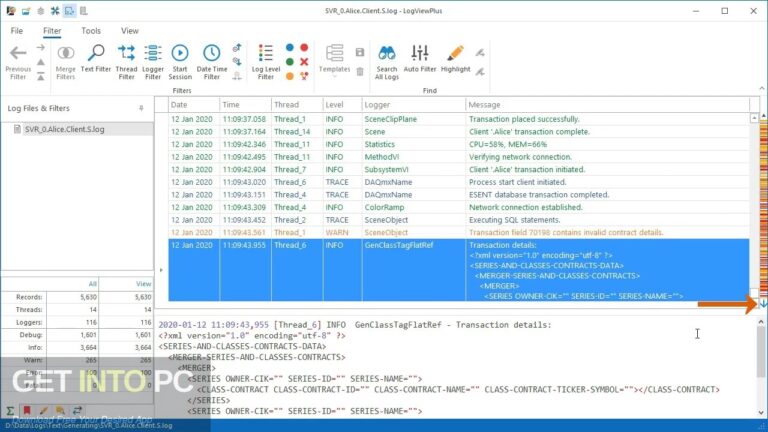Click Search All Logs binoculars
This screenshot has height=432, width=768.
point(386,62)
